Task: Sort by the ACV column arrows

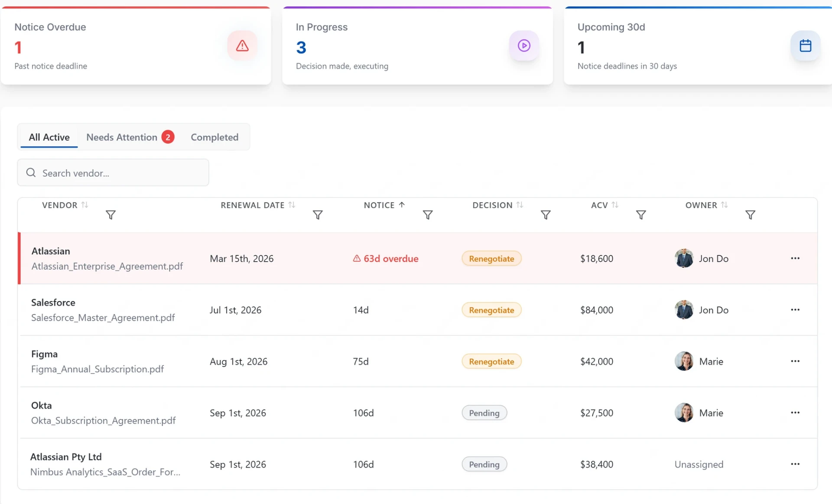Action: (615, 205)
